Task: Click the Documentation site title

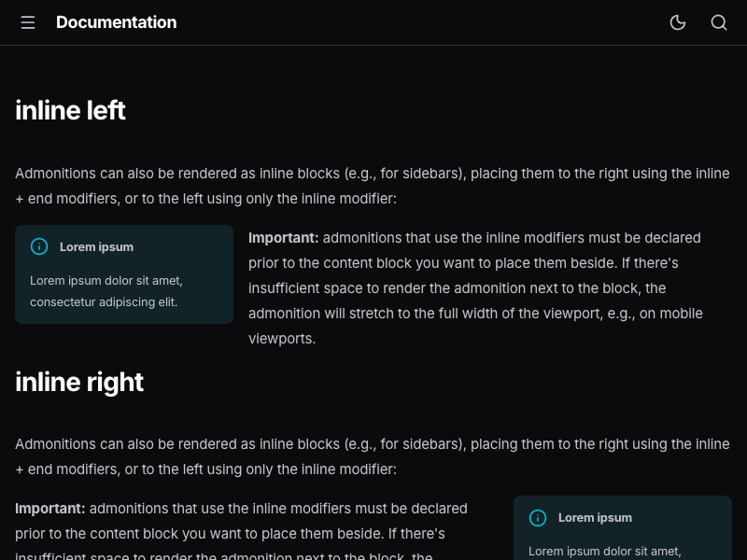Action: tap(116, 22)
